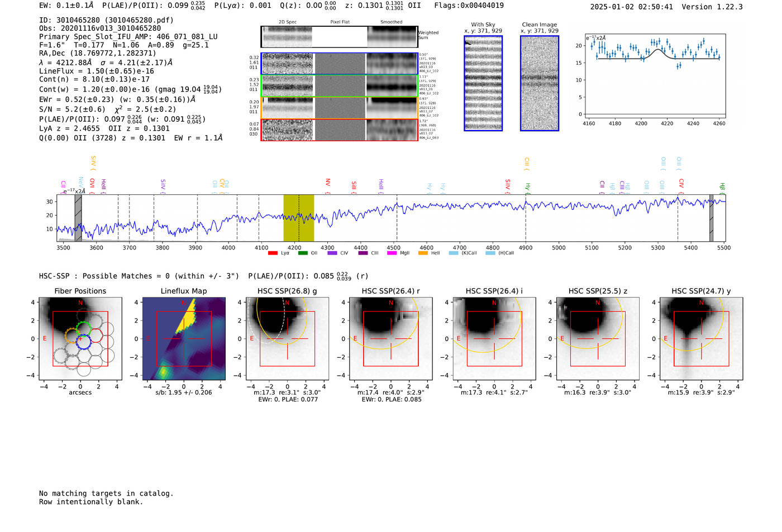
Task: Select the orange HeII legend swatch
Action: [423, 253]
